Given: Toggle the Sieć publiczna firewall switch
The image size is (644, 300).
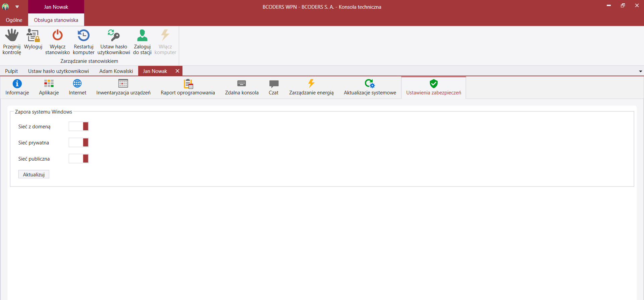Looking at the screenshot, I should point(78,159).
